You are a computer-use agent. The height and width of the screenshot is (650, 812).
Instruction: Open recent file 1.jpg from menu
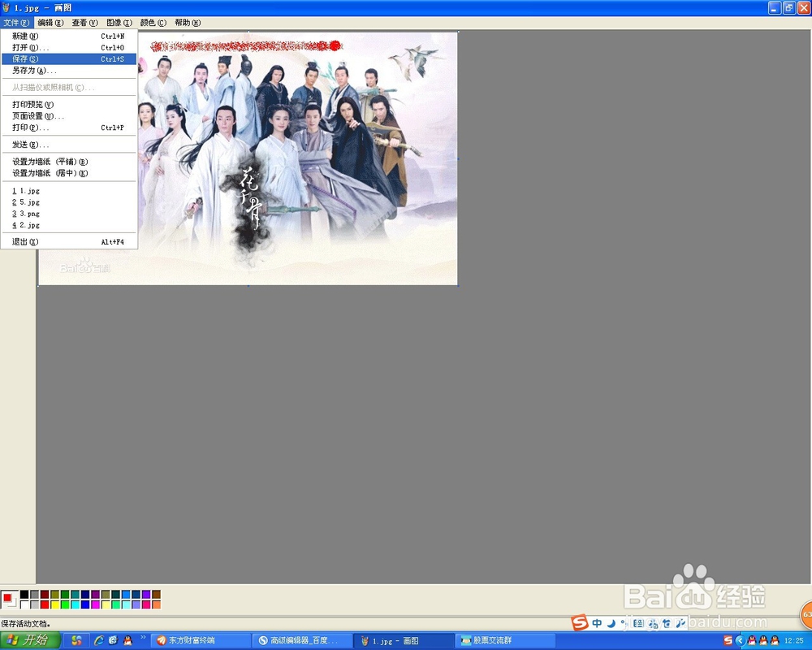click(69, 191)
